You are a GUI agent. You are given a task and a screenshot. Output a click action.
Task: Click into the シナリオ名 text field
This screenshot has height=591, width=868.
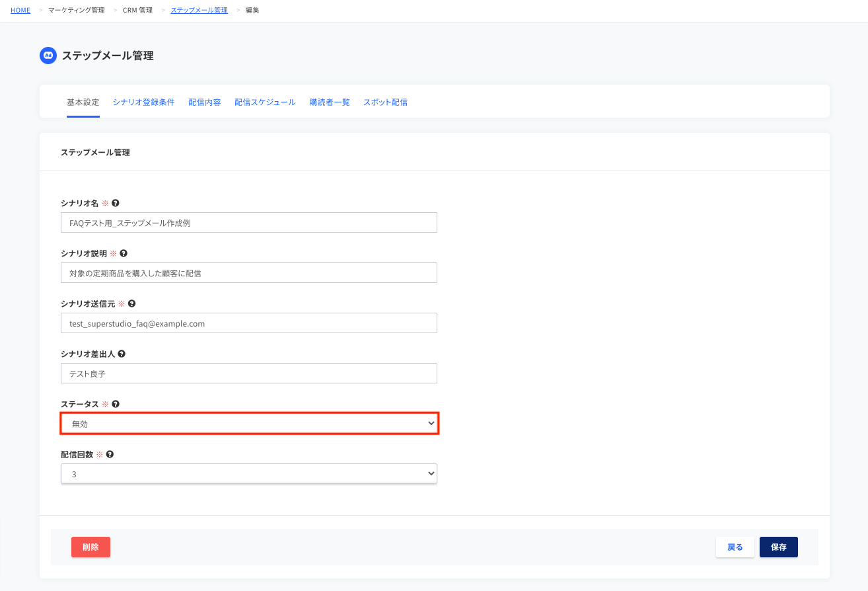click(249, 223)
